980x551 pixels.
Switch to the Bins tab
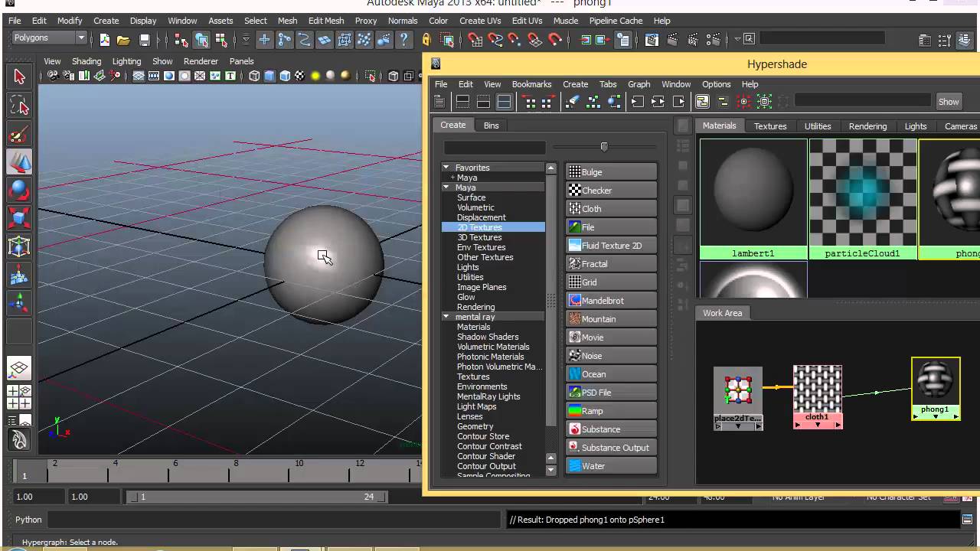pos(491,126)
